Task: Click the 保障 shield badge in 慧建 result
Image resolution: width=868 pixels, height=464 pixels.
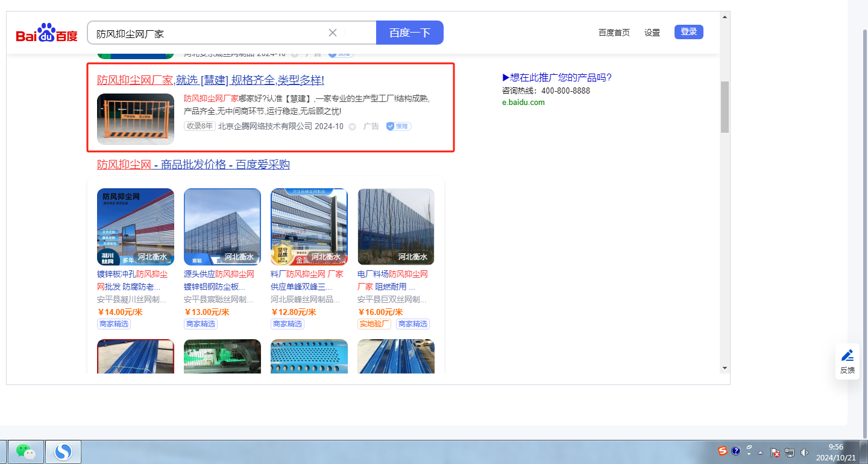Action: click(x=398, y=126)
